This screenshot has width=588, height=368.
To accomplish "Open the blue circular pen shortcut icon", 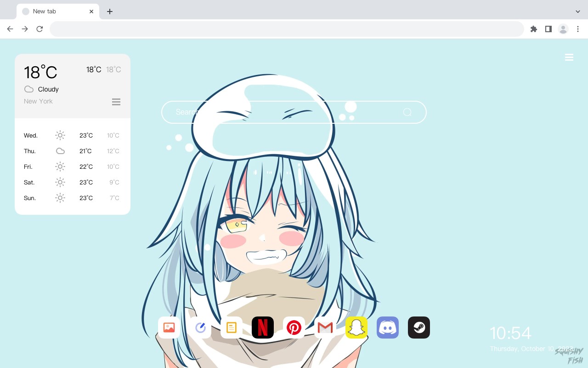I will [200, 328].
